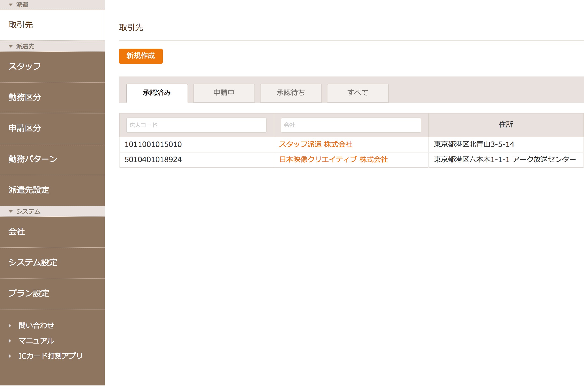Viewport: 588px width, 390px height.
Task: Focus the 会社 filter field
Action: click(351, 125)
